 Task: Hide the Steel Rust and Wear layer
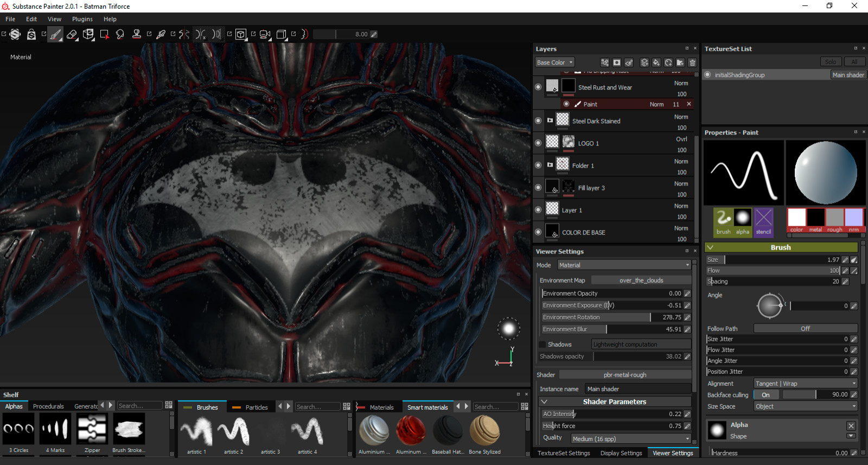(538, 87)
